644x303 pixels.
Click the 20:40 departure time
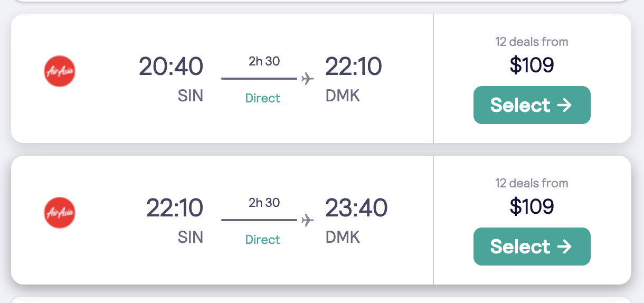[x=171, y=67]
